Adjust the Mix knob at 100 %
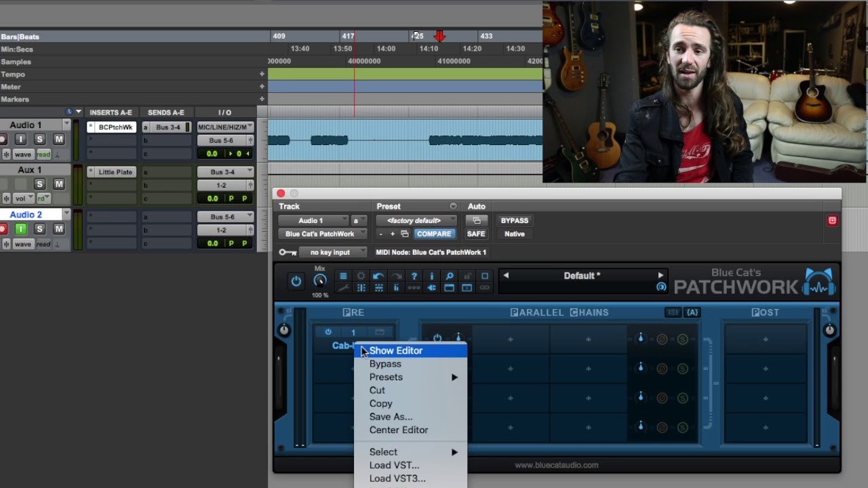Viewport: 868px width, 488px height. pyautogui.click(x=320, y=281)
